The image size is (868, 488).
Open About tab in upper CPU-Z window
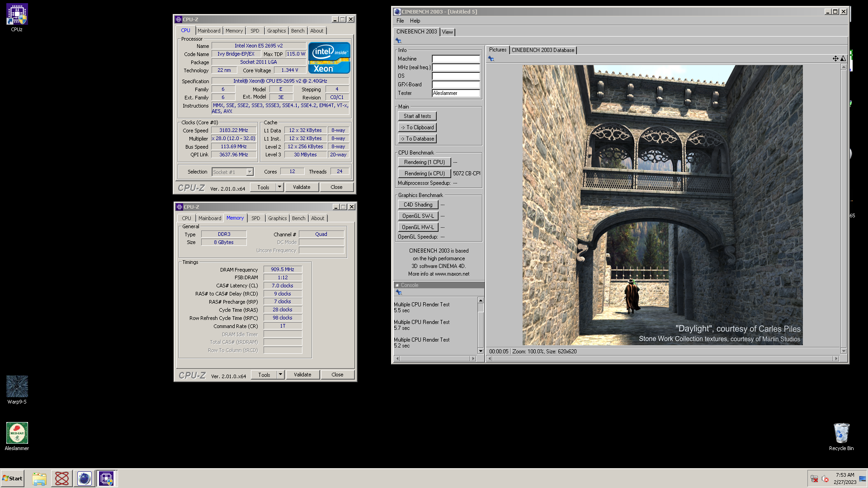[316, 31]
